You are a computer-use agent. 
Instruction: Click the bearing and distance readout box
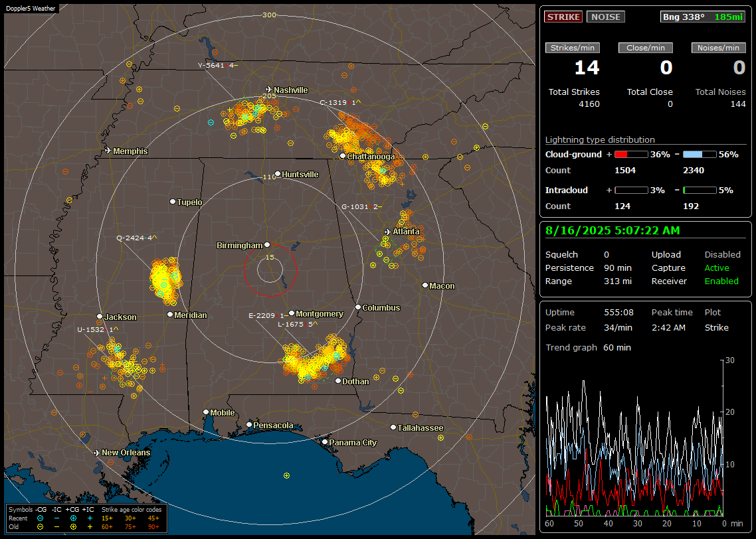(x=703, y=17)
